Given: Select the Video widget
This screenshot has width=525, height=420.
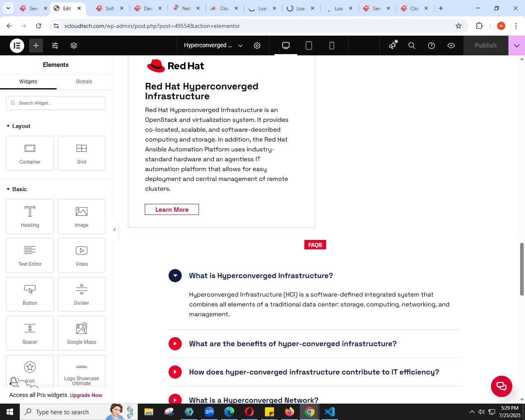Looking at the screenshot, I should coord(82,255).
